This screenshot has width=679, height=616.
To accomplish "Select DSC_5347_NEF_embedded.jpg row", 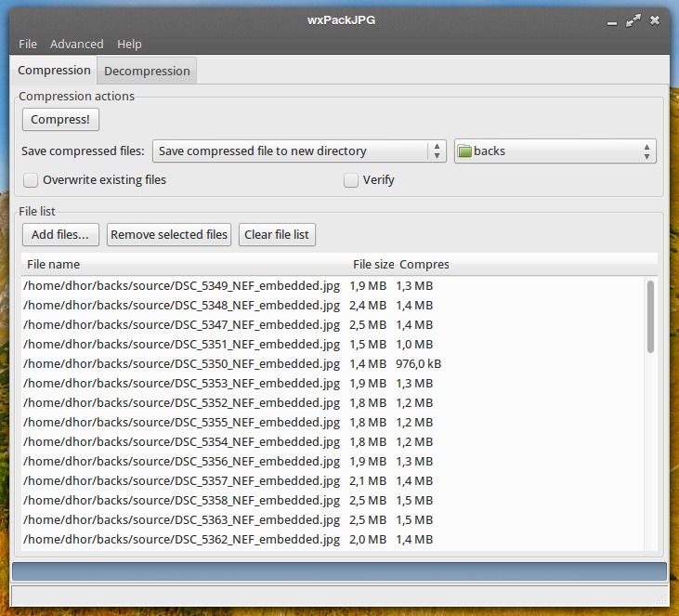I will point(333,325).
